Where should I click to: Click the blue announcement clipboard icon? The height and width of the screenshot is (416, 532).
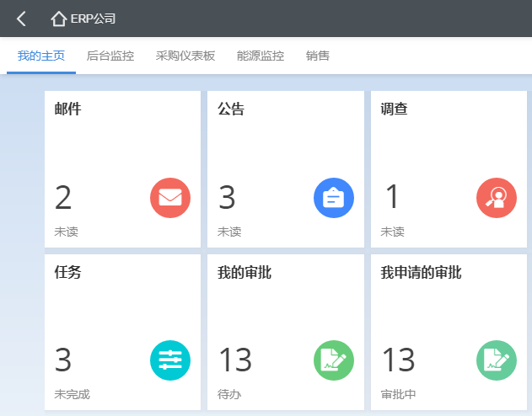(334, 198)
